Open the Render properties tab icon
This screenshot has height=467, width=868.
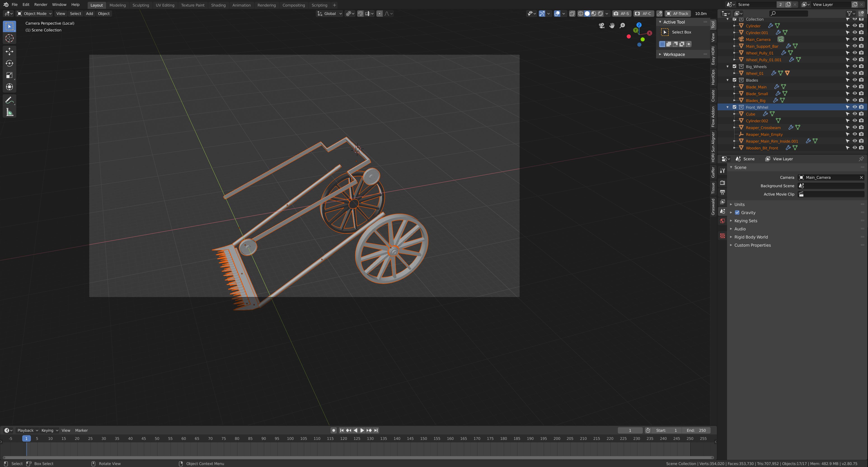[x=723, y=182]
